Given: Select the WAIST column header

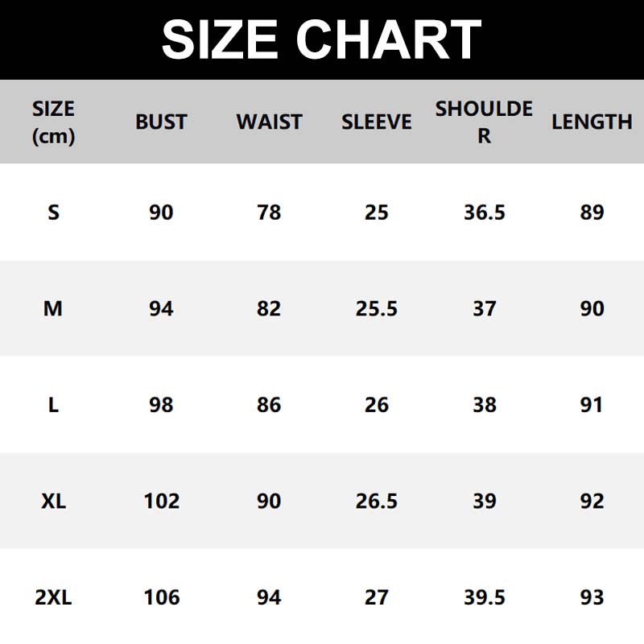Looking at the screenshot, I should [x=269, y=122].
